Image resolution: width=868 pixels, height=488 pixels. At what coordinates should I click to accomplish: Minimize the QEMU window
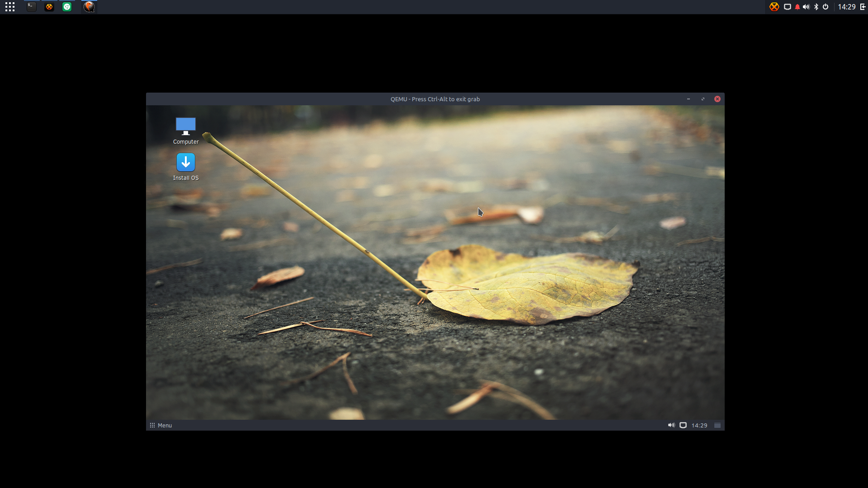689,99
